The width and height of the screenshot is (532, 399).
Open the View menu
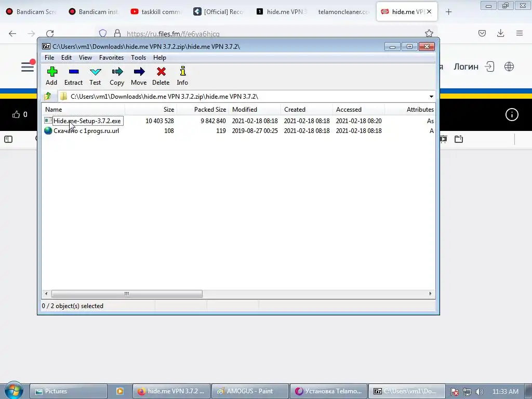click(86, 58)
